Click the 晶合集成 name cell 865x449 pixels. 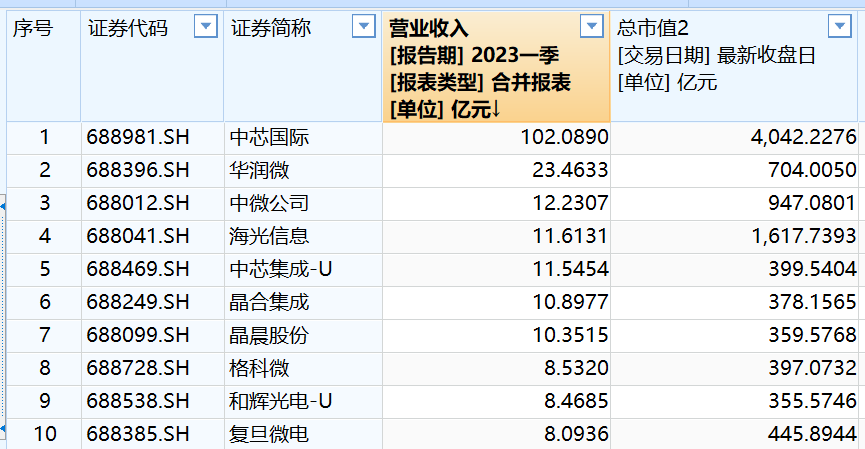pos(303,303)
